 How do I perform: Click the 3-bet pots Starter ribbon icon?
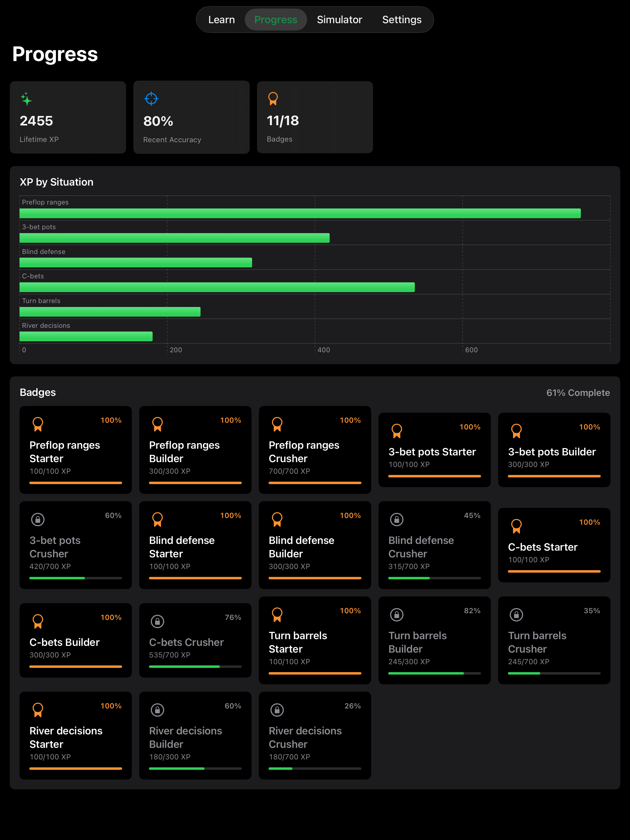(397, 431)
